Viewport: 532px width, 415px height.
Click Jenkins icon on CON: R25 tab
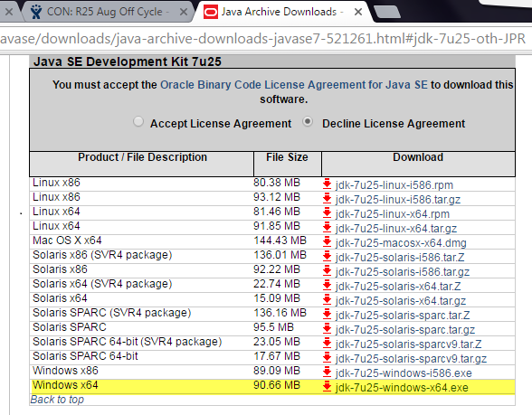(35, 12)
